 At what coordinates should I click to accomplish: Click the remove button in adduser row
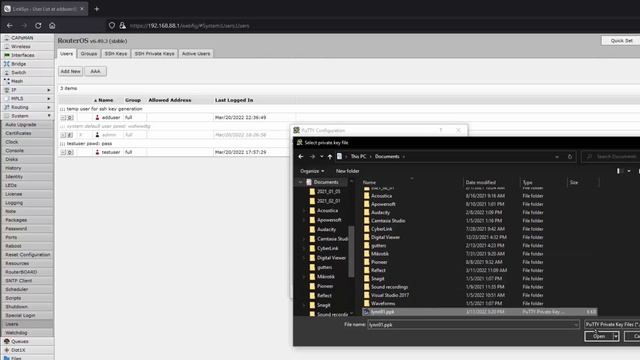point(63,118)
